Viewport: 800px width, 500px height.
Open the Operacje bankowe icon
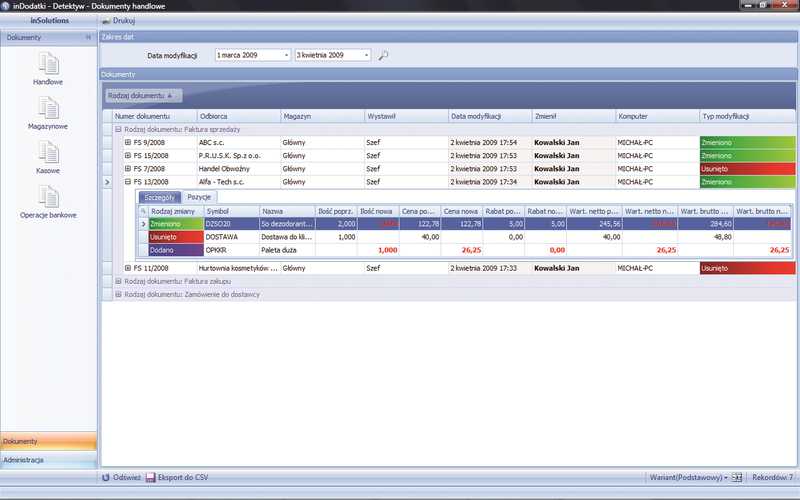click(48, 202)
